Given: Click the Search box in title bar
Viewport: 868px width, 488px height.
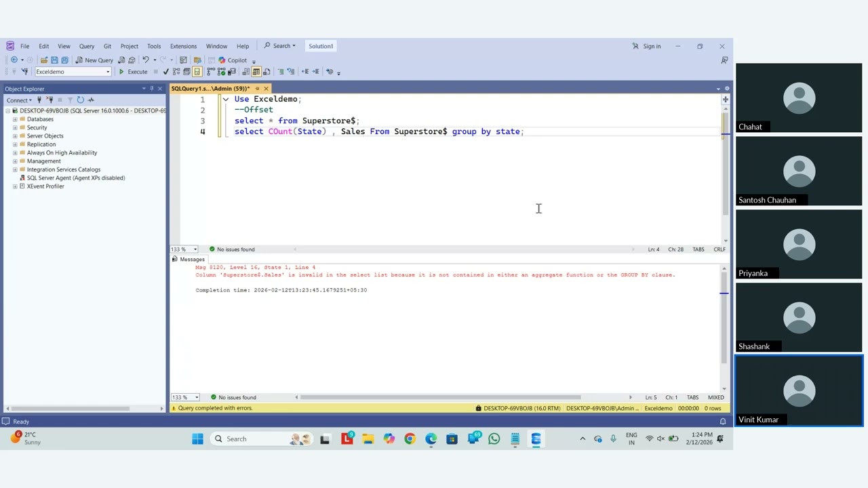Looking at the screenshot, I should point(279,46).
